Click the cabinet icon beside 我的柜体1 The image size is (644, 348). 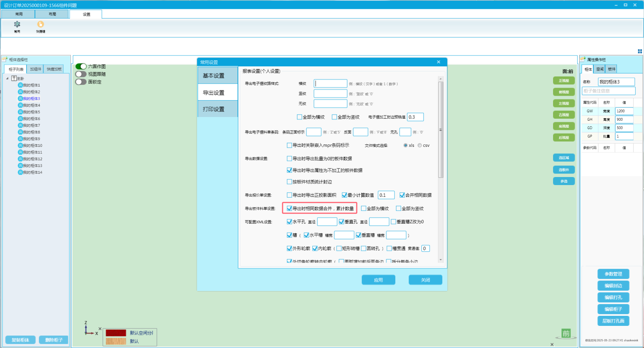(x=20, y=85)
